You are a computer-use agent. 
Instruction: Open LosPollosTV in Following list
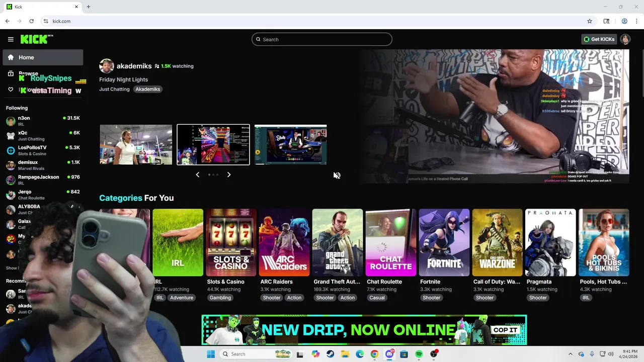coord(43,150)
